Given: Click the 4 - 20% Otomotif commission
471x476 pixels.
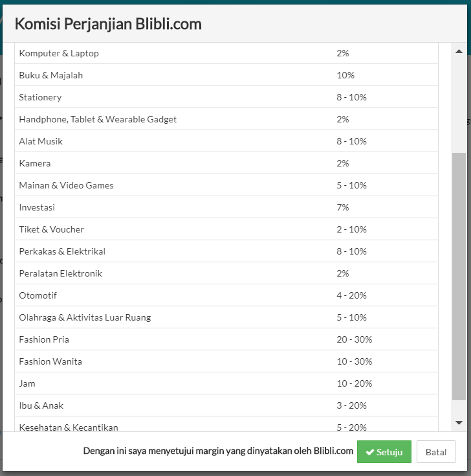Looking at the screenshot, I should (351, 295).
